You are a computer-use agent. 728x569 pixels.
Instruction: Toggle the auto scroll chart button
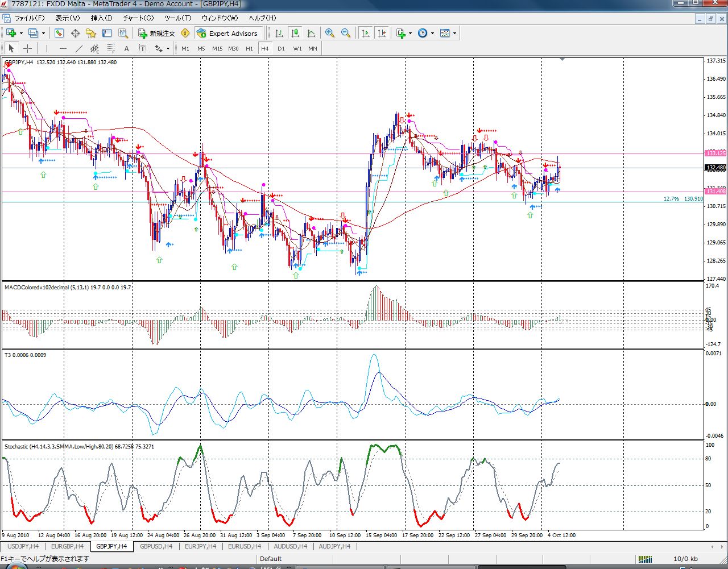coord(366,34)
